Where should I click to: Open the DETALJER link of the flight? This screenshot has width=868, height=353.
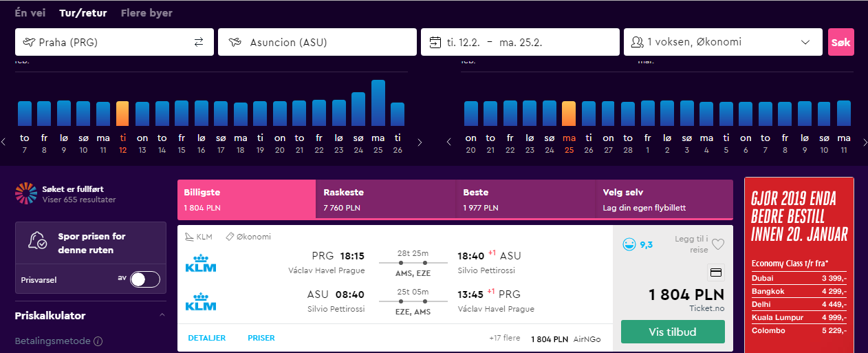[x=207, y=338]
